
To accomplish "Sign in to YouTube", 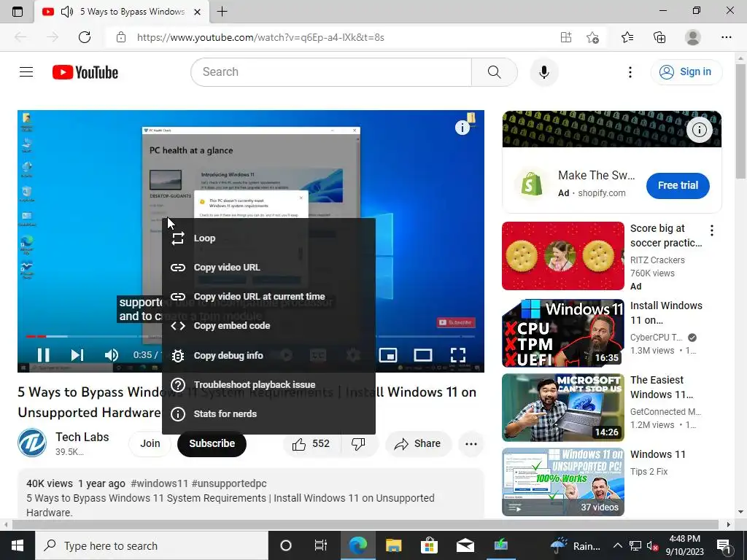I will (x=686, y=72).
